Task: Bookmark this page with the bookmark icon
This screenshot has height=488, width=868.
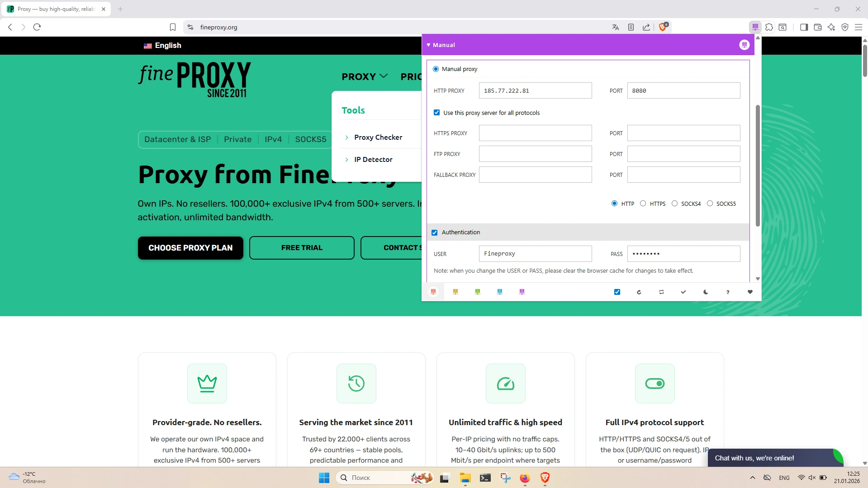Action: point(173,27)
